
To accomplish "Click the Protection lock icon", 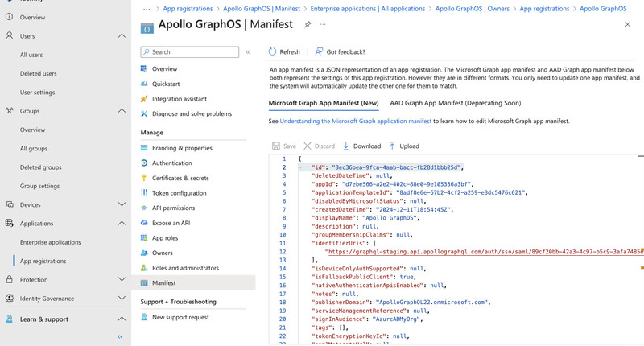I will click(9, 279).
